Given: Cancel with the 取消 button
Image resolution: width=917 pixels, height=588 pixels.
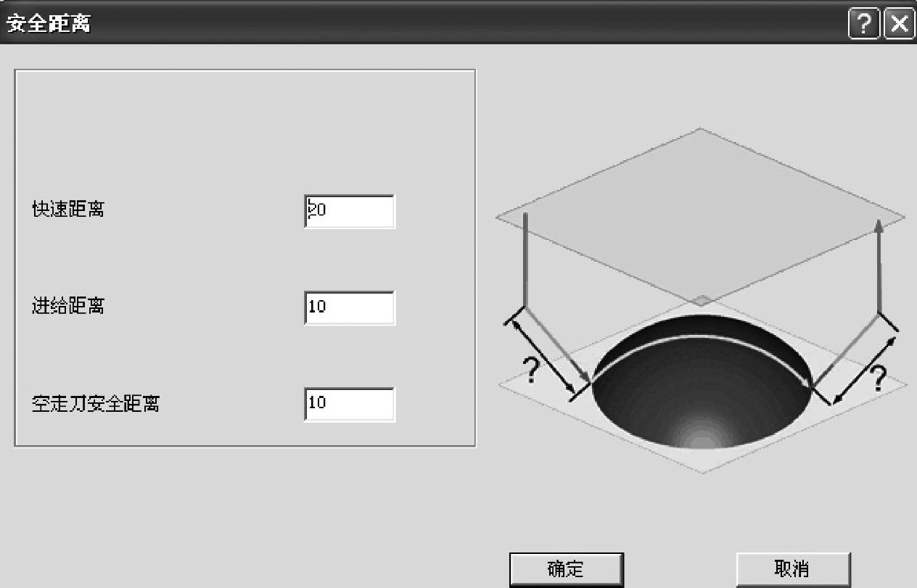Looking at the screenshot, I should tap(792, 569).
